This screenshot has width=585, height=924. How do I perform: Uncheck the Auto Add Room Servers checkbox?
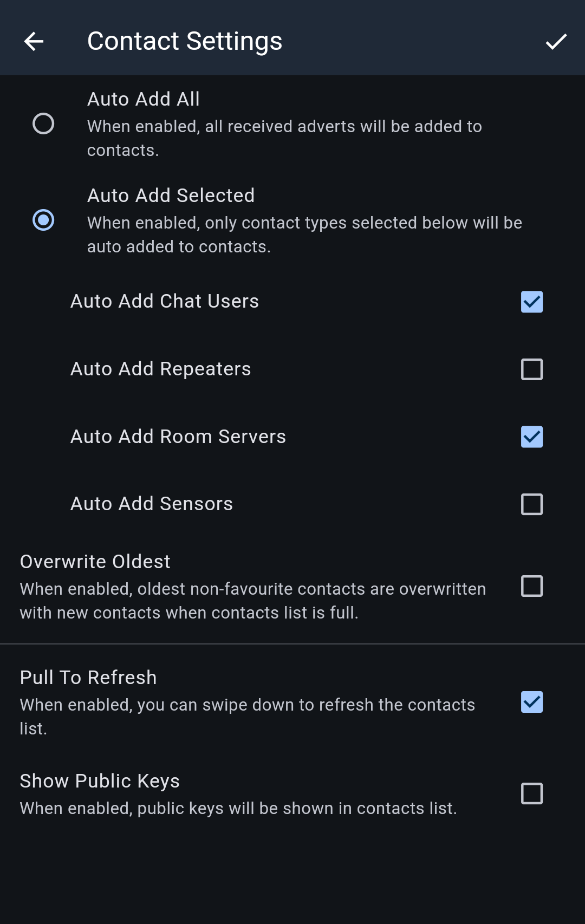(531, 437)
